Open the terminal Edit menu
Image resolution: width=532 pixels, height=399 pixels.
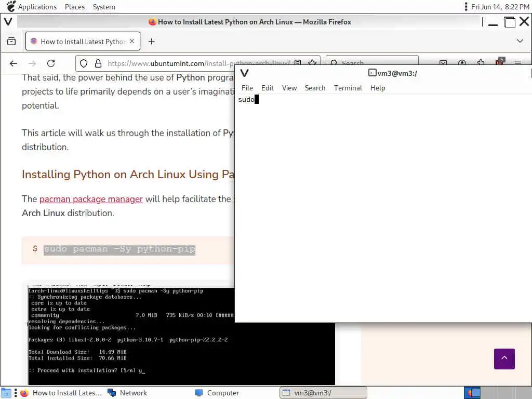(x=268, y=88)
